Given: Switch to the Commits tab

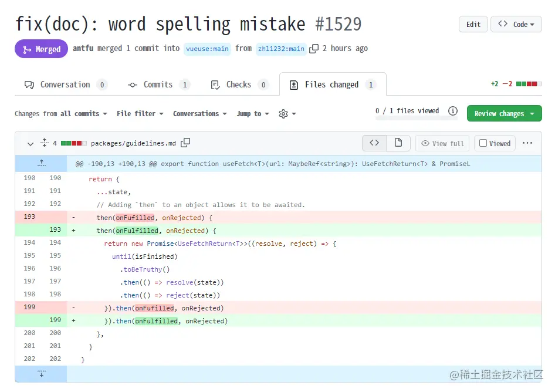Looking at the screenshot, I should pyautogui.click(x=158, y=85).
